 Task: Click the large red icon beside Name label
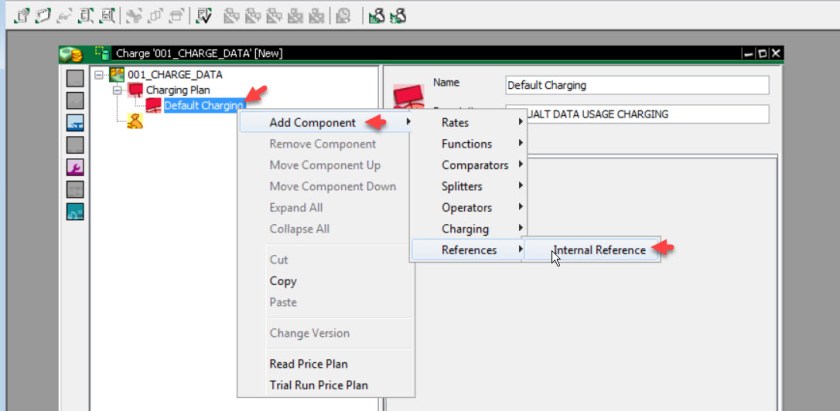pyautogui.click(x=409, y=95)
